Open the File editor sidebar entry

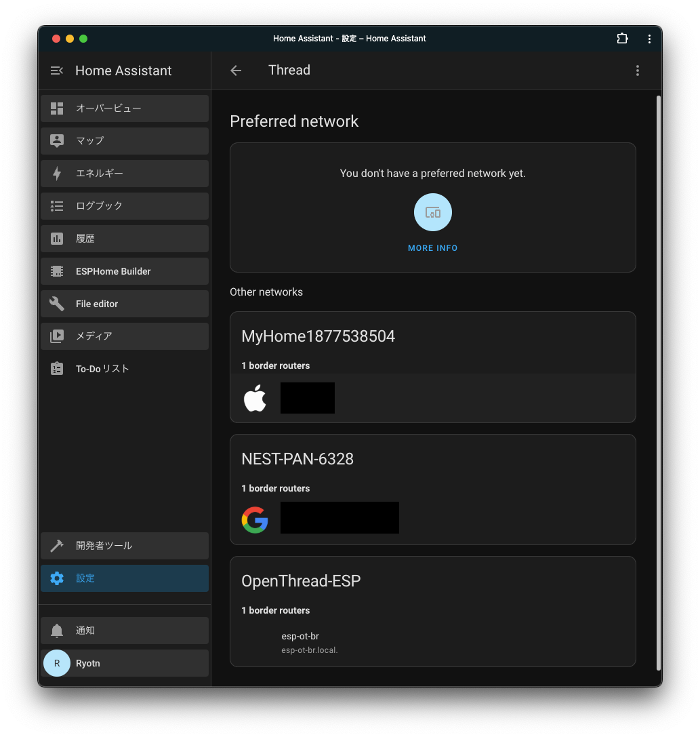tap(125, 304)
